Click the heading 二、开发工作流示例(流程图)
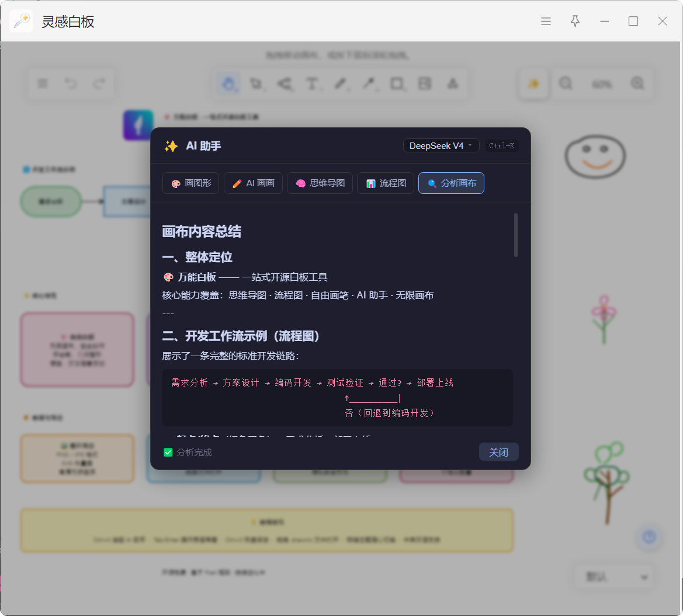Screen dimensions: 683x616 point(241,336)
